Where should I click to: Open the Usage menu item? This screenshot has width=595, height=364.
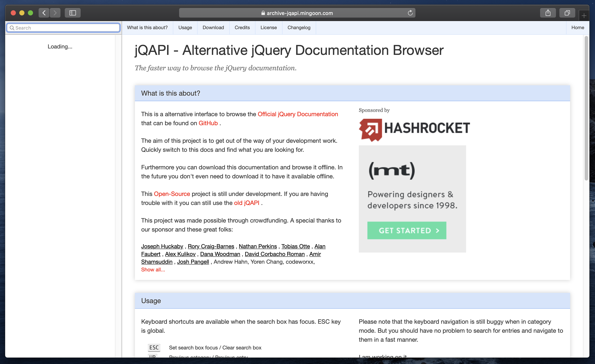185,27
